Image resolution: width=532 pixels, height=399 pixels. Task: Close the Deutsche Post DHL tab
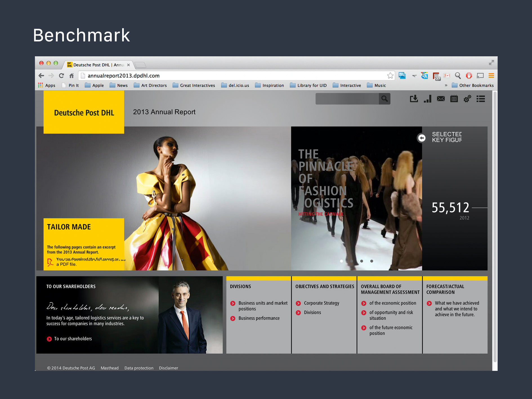pos(128,65)
